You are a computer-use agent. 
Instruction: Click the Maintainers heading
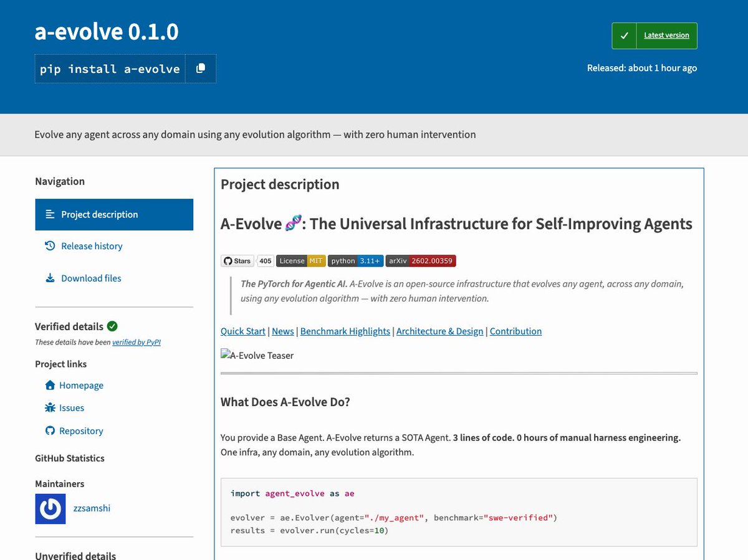point(59,484)
